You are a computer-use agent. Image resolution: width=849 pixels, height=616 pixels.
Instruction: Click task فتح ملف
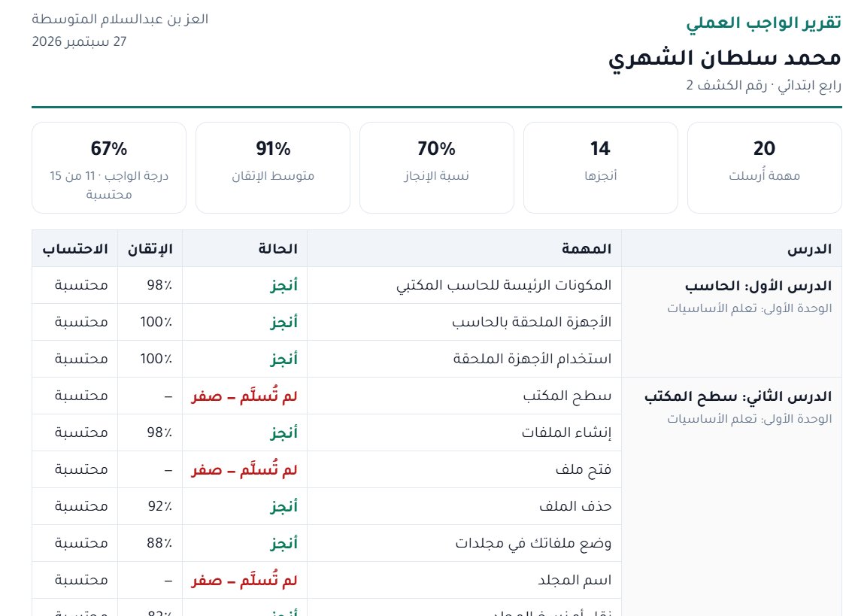pyautogui.click(x=583, y=469)
